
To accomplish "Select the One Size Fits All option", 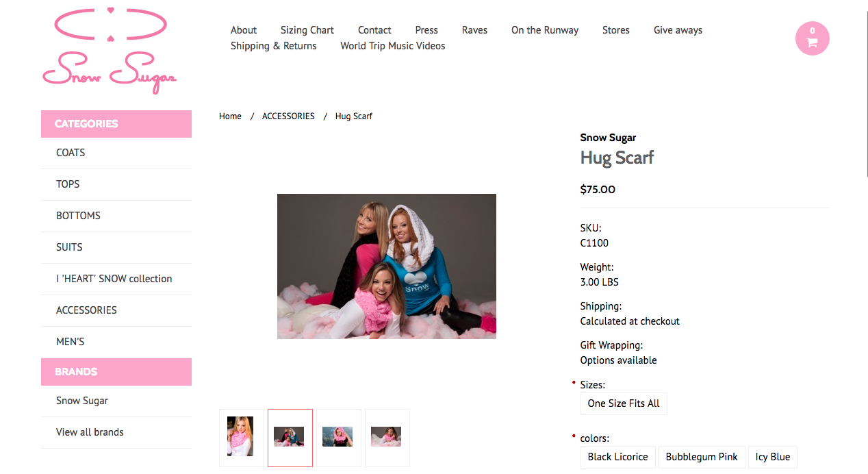I will tap(624, 403).
